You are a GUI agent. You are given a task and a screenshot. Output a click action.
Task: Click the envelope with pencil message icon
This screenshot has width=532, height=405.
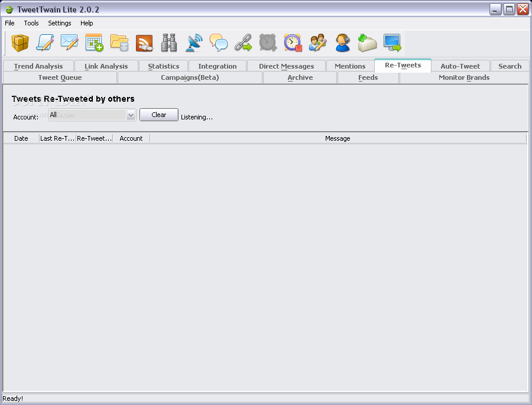(x=70, y=43)
